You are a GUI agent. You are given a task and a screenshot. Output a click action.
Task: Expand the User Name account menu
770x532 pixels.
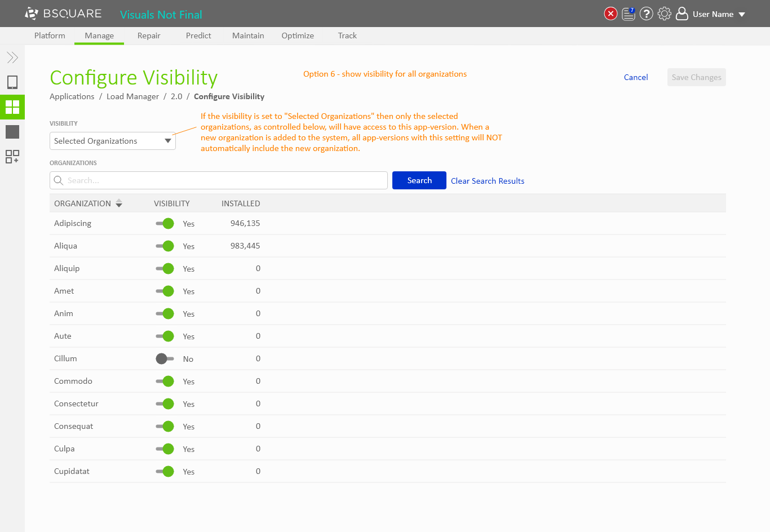[x=713, y=14]
